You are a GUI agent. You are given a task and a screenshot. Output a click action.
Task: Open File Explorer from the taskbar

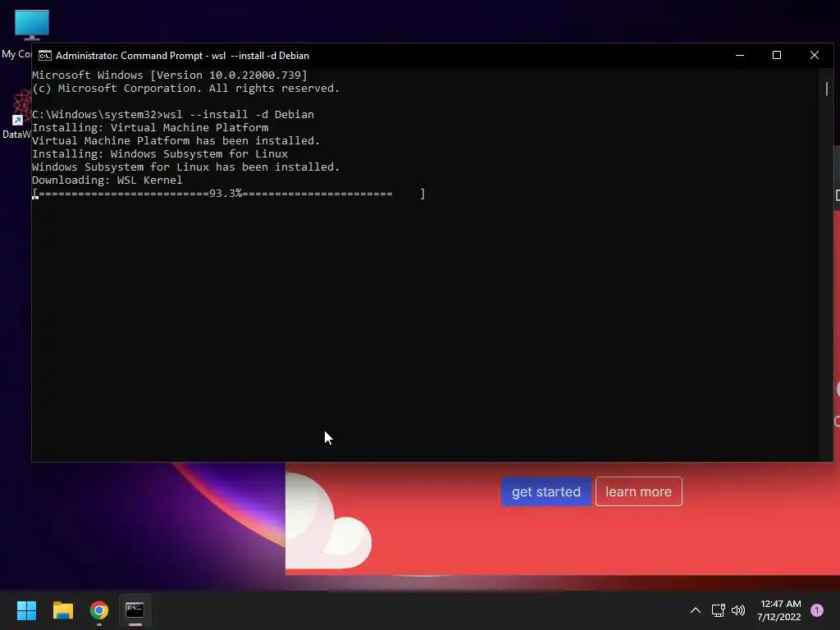click(62, 610)
